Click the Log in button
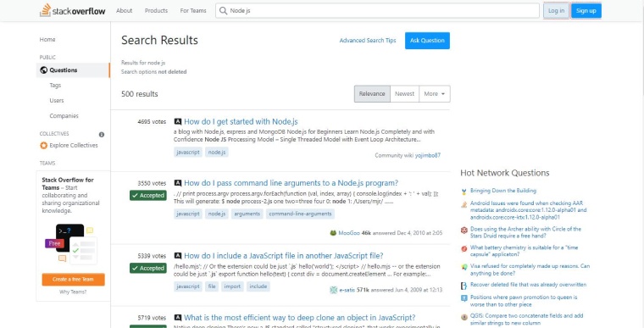Image resolution: width=644 pixels, height=328 pixels. pos(556,11)
